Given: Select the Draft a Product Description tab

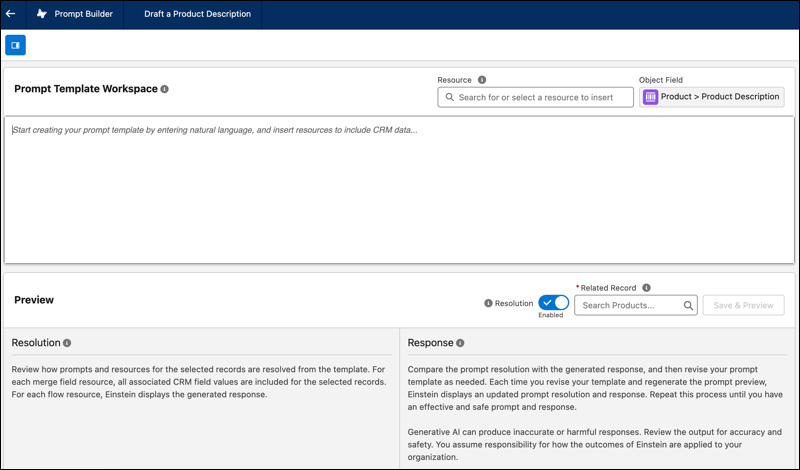Looking at the screenshot, I should [x=197, y=14].
